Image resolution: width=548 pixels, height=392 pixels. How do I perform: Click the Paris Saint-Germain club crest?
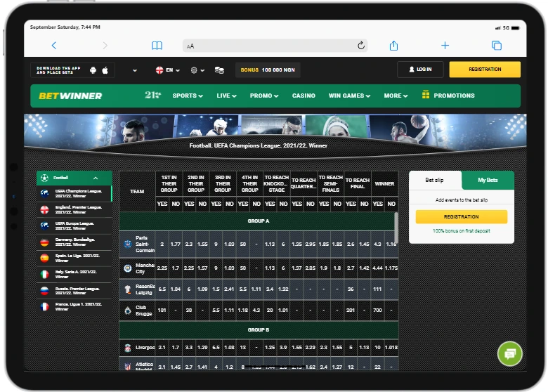[128, 244]
